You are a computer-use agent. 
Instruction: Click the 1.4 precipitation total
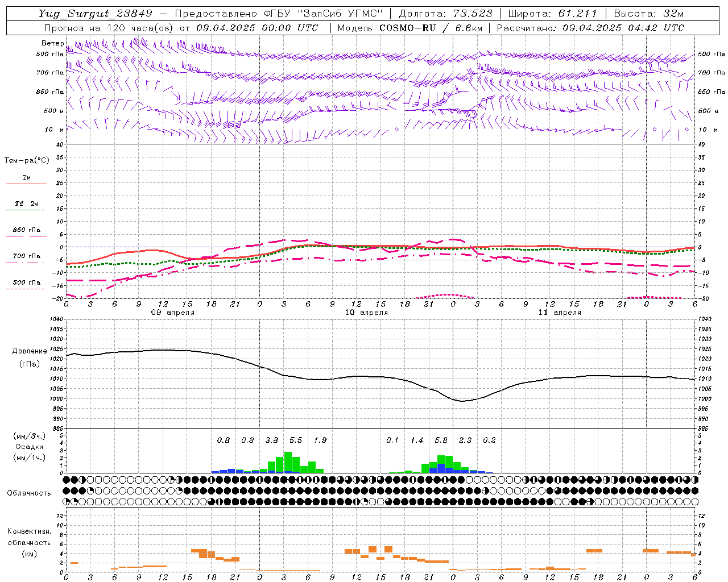pos(417,440)
